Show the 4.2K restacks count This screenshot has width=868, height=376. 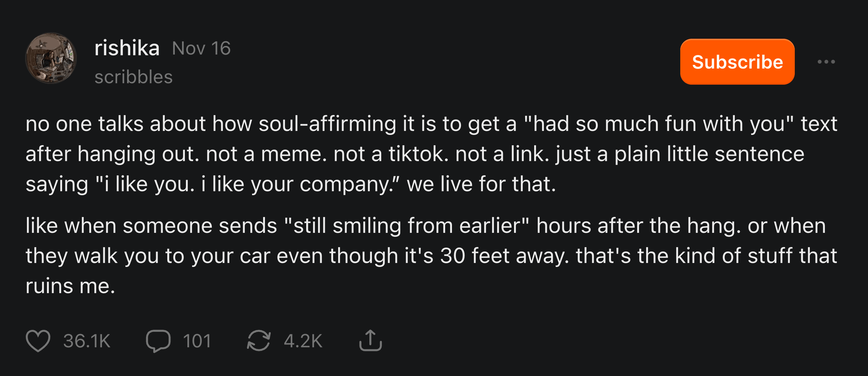click(x=303, y=341)
